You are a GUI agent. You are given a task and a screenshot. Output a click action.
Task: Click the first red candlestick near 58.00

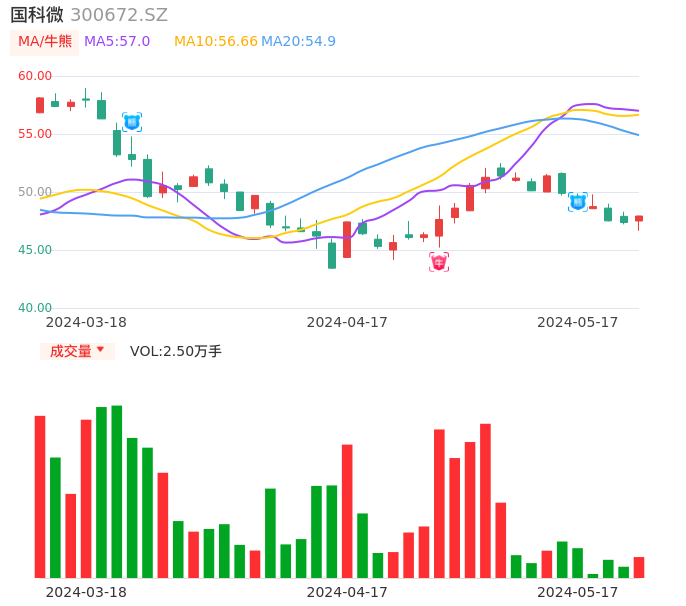coord(40,105)
